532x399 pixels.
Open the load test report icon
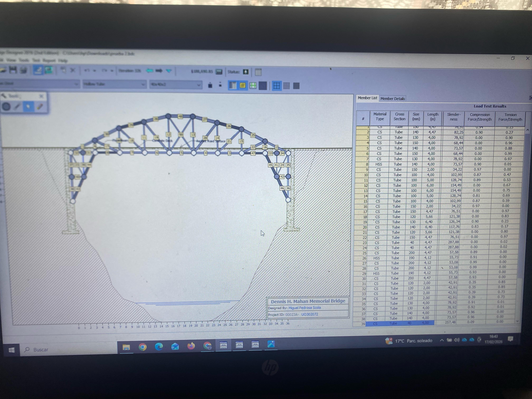click(258, 72)
